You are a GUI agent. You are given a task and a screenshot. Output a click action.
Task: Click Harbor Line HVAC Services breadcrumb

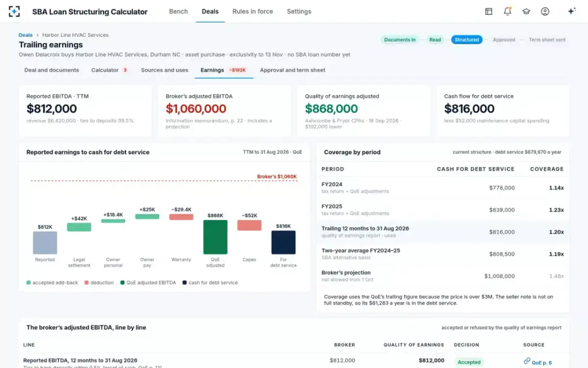pos(75,35)
